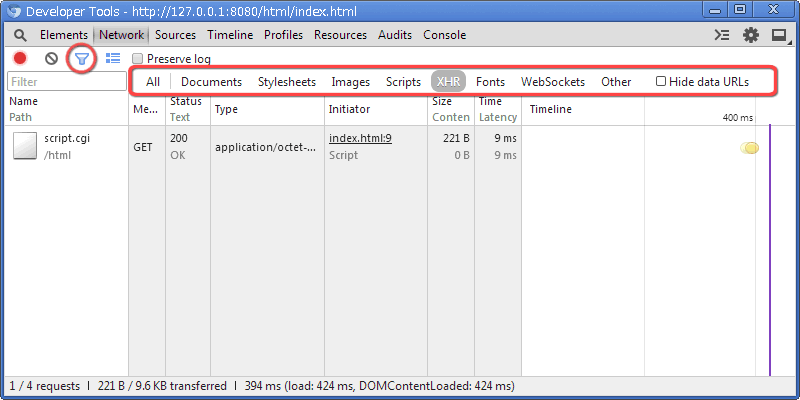Click the script.cgi file icon
Viewport: 800px width, 400px height.
pyautogui.click(x=25, y=146)
